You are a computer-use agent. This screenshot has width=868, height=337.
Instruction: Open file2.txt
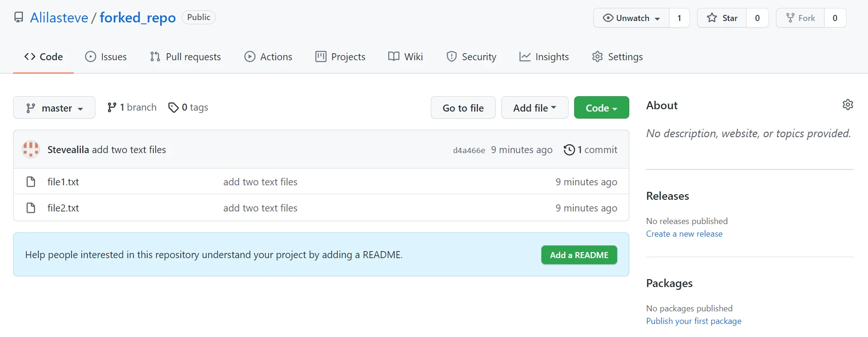(63, 208)
